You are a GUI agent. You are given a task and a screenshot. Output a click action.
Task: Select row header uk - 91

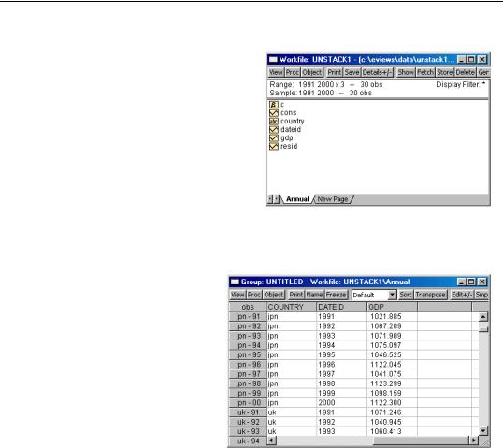[x=248, y=412]
